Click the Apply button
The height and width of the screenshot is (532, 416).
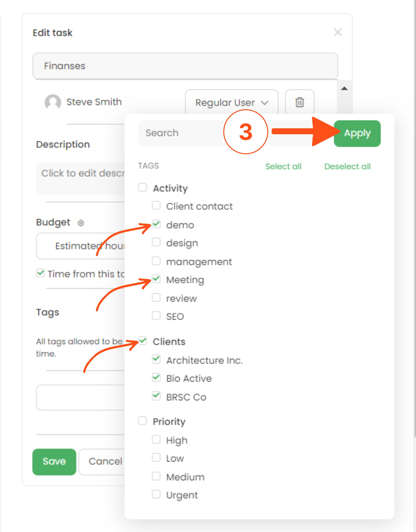coord(357,133)
